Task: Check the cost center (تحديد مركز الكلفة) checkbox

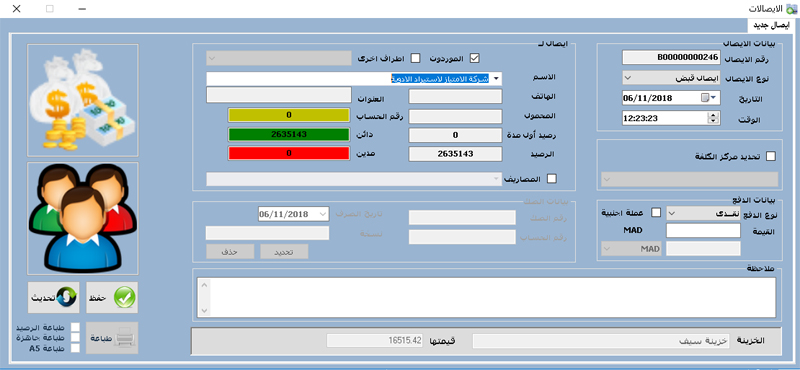Action: tap(771, 157)
